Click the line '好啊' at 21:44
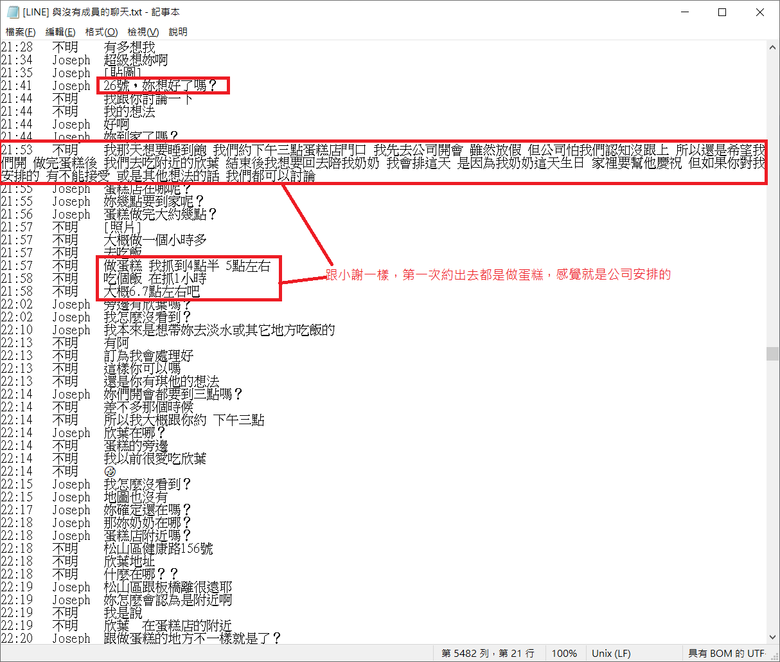This screenshot has width=780, height=662. point(116,124)
